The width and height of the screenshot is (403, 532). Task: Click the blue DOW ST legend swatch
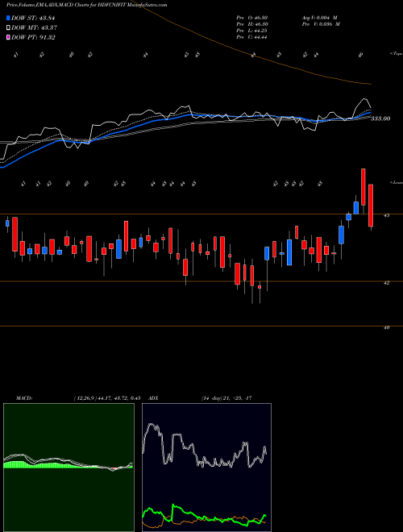tap(8, 18)
